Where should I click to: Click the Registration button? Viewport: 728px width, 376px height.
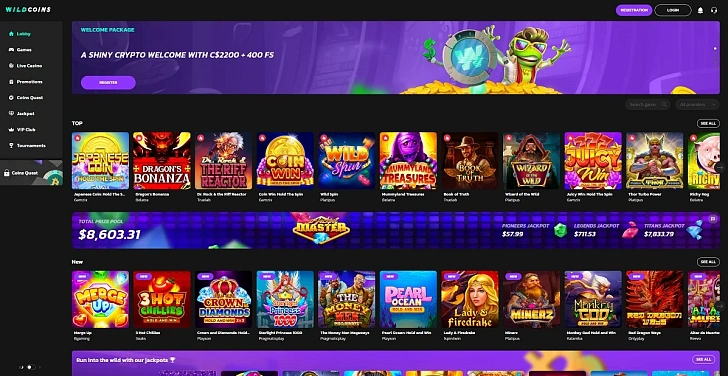click(x=634, y=10)
